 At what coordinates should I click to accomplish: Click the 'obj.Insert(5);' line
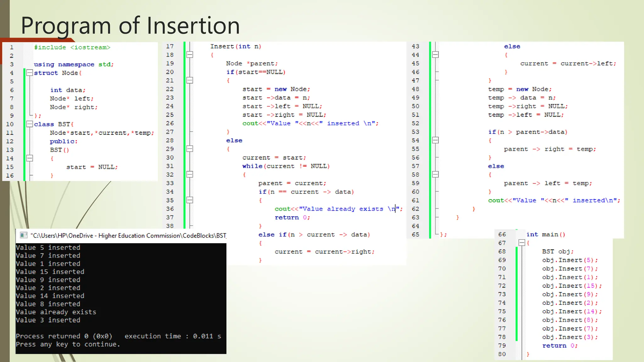click(570, 260)
